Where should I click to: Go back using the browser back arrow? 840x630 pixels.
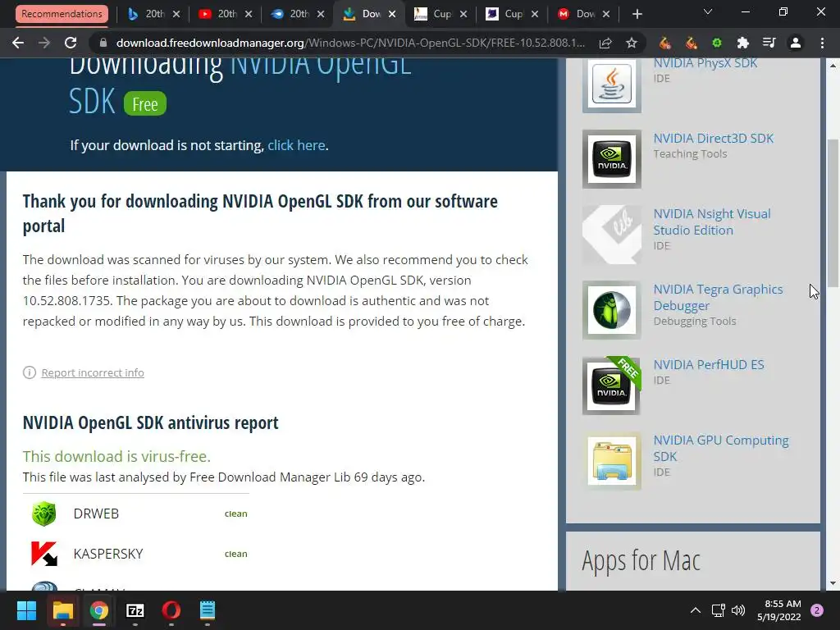point(18,43)
